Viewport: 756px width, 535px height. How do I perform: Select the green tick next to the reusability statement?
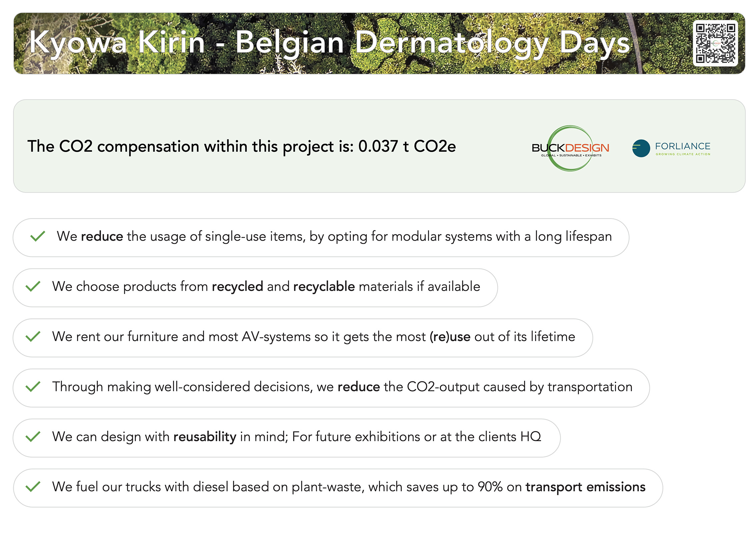(x=33, y=437)
